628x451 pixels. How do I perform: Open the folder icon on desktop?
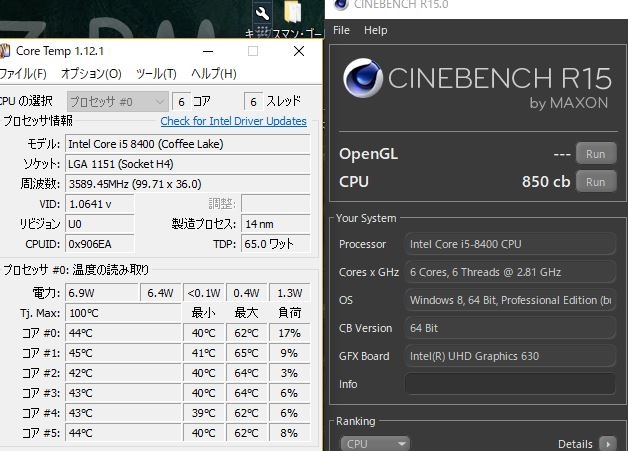coord(292,13)
